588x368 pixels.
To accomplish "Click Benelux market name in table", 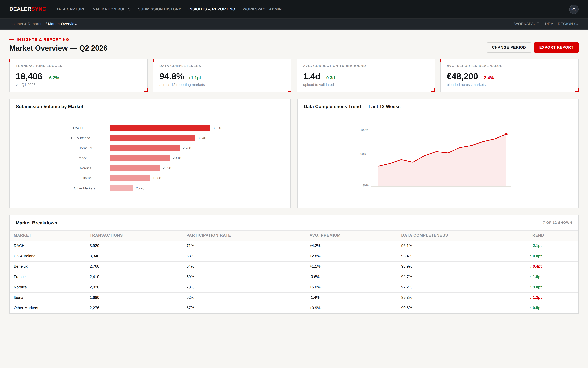I will tap(21, 266).
